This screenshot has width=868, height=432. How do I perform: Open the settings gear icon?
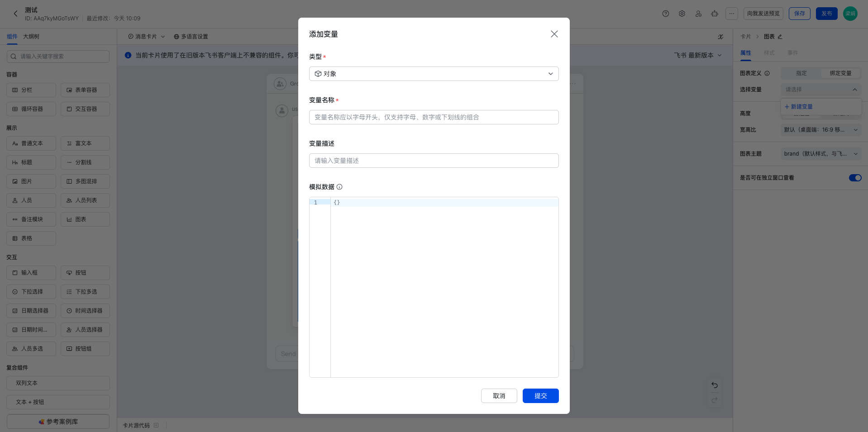point(682,14)
